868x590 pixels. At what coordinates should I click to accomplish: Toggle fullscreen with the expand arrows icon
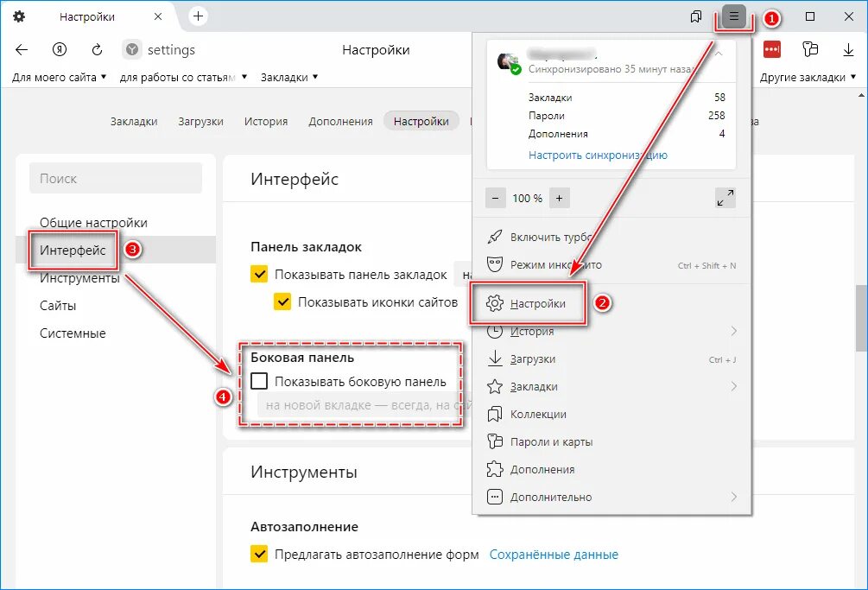[725, 198]
